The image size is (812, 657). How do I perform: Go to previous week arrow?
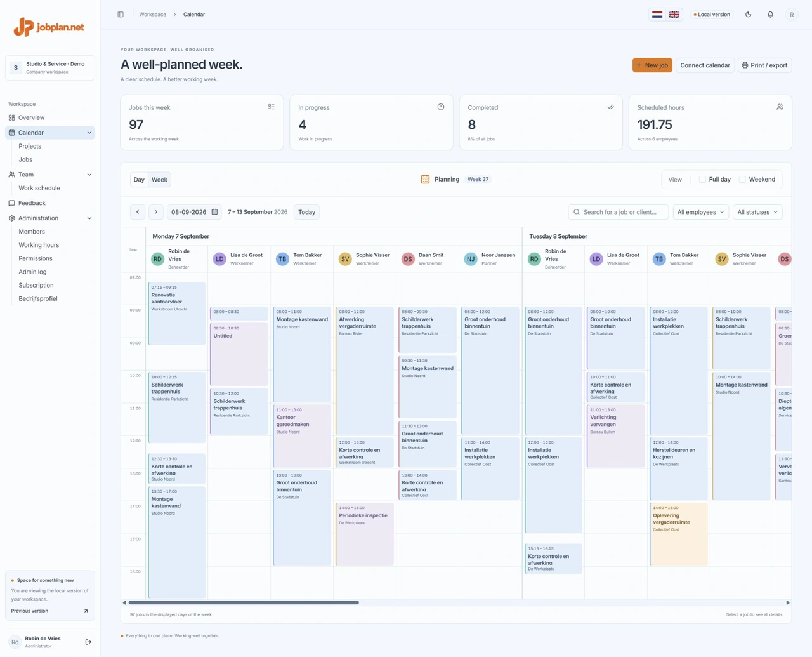138,212
